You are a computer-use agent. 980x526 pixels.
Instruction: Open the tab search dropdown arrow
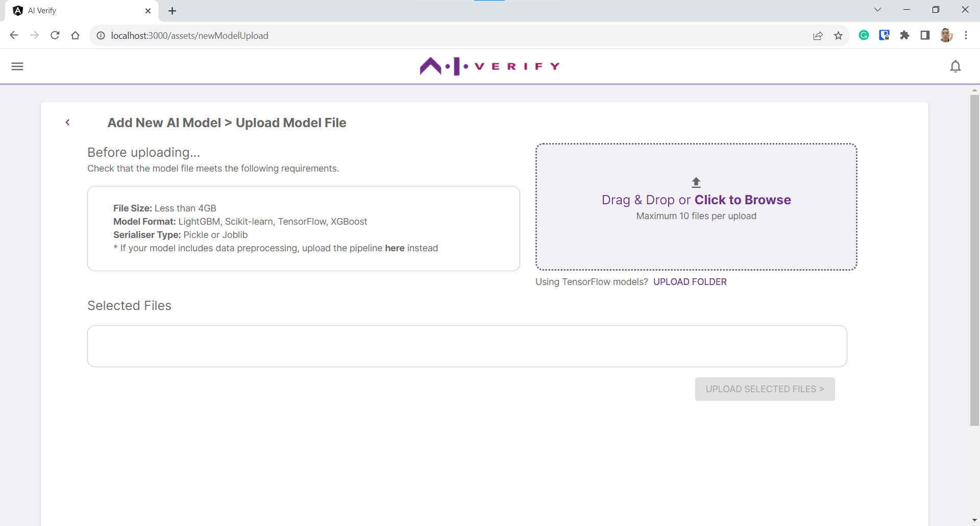click(878, 9)
